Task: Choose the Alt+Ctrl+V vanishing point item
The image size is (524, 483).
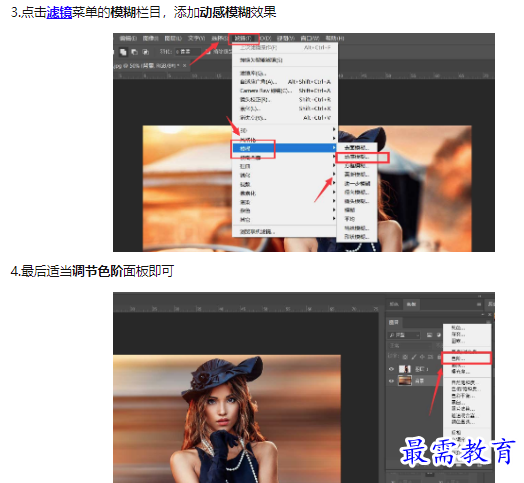Action: point(285,118)
